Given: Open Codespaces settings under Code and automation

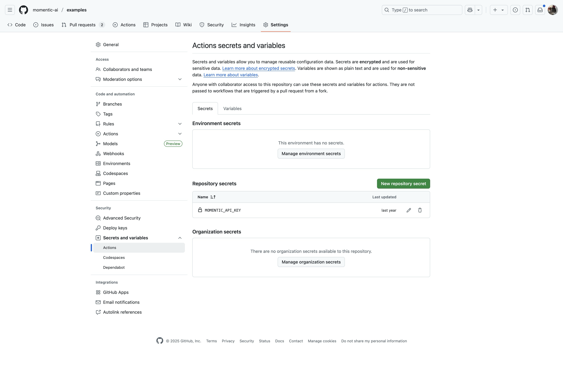Looking at the screenshot, I should tap(139, 173).
